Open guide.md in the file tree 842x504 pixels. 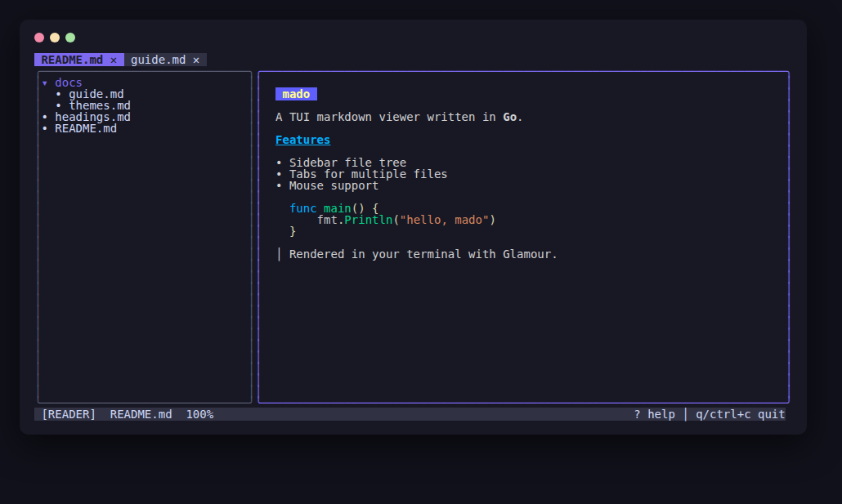pos(96,94)
